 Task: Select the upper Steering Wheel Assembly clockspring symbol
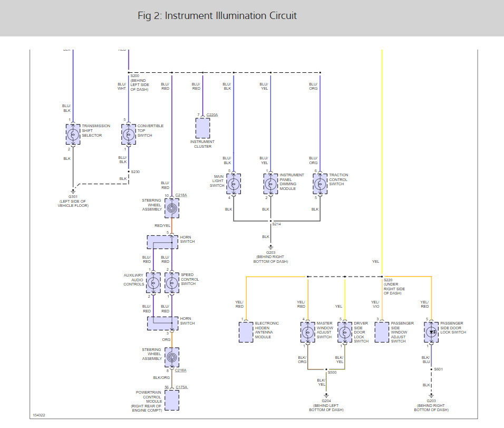point(172,208)
